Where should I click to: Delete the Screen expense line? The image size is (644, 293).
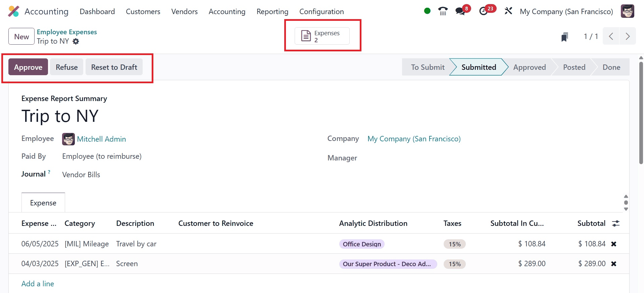(614, 264)
